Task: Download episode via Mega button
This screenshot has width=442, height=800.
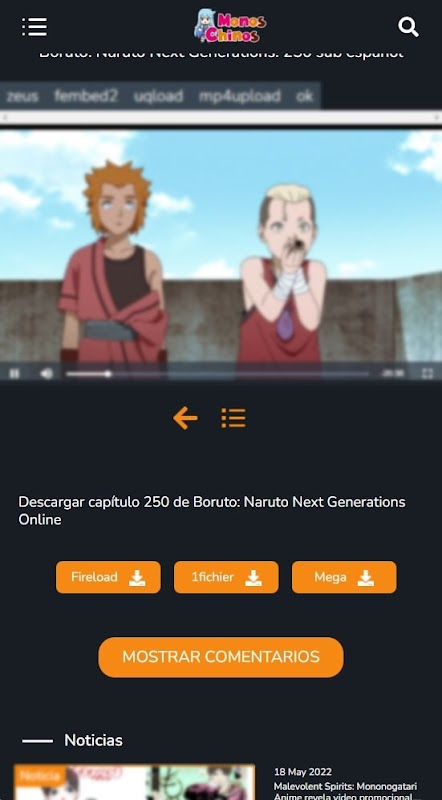Action: click(x=344, y=577)
